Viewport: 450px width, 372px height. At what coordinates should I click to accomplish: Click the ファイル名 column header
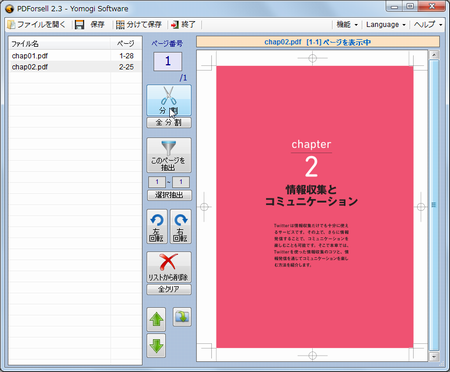coord(60,44)
